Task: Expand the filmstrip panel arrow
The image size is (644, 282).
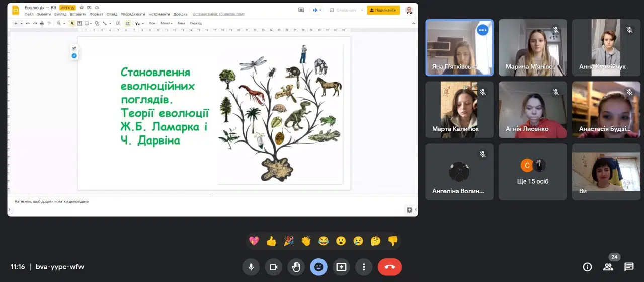Action: click(x=10, y=210)
